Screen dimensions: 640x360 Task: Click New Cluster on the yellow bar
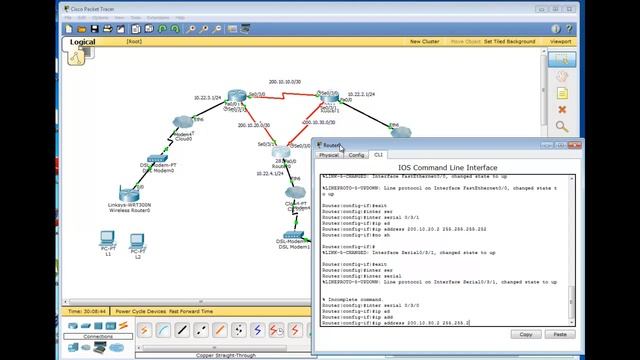click(x=424, y=42)
